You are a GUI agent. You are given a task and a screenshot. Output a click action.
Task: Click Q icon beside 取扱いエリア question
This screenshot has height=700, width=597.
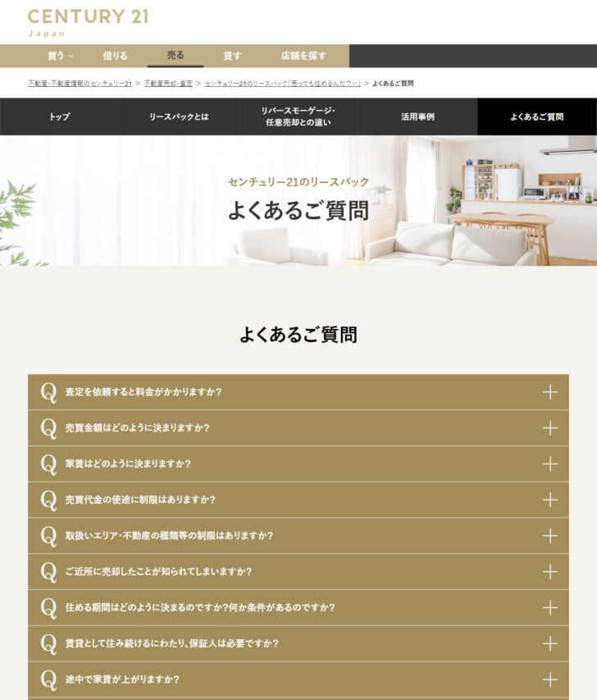coord(48,537)
